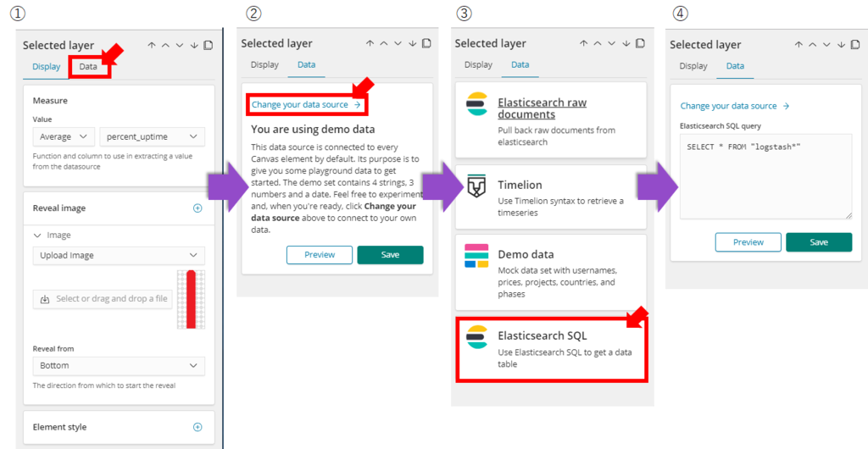
Task: Click Save button in demo data panel
Action: coord(390,255)
